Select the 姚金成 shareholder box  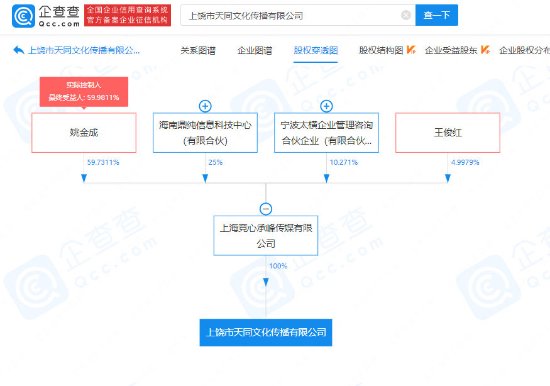click(x=84, y=133)
